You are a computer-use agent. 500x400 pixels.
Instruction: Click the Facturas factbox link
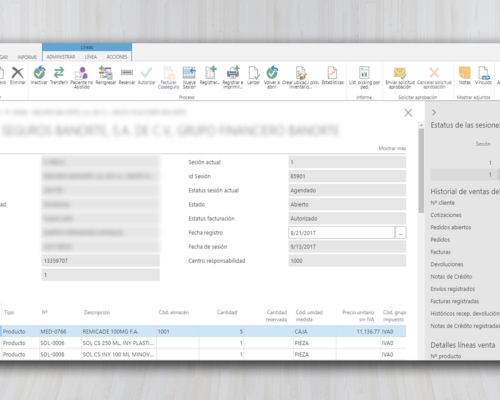pos(440,252)
